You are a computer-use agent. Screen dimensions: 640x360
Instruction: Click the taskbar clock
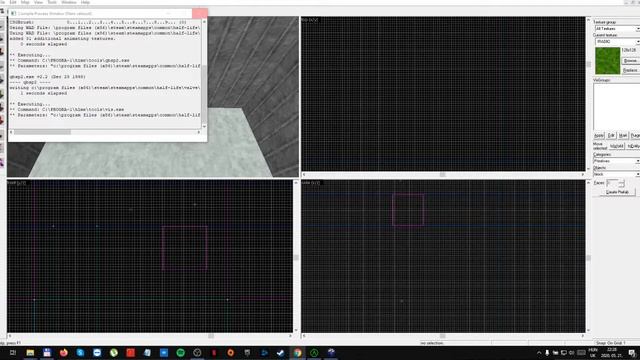click(x=612, y=353)
